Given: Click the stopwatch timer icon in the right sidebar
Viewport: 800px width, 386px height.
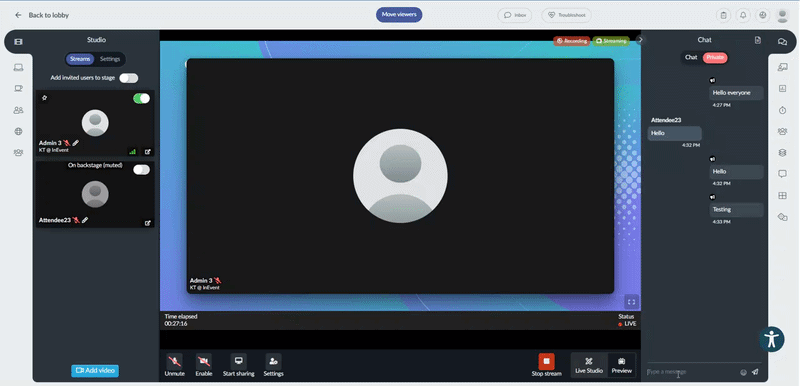Looking at the screenshot, I should [x=782, y=110].
